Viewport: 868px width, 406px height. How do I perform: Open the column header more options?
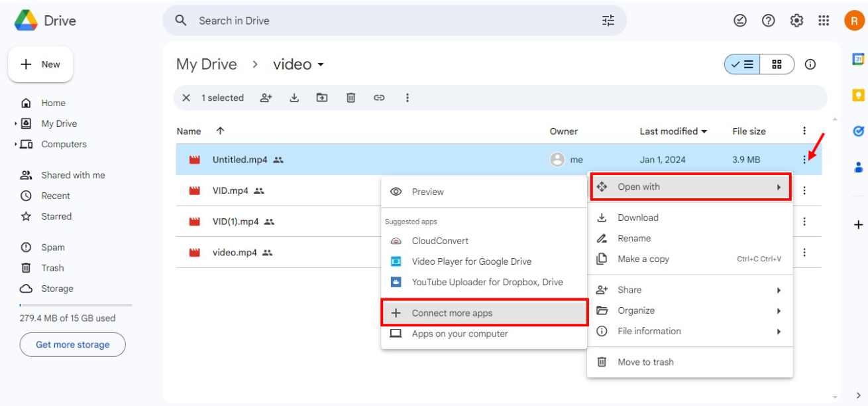click(804, 131)
